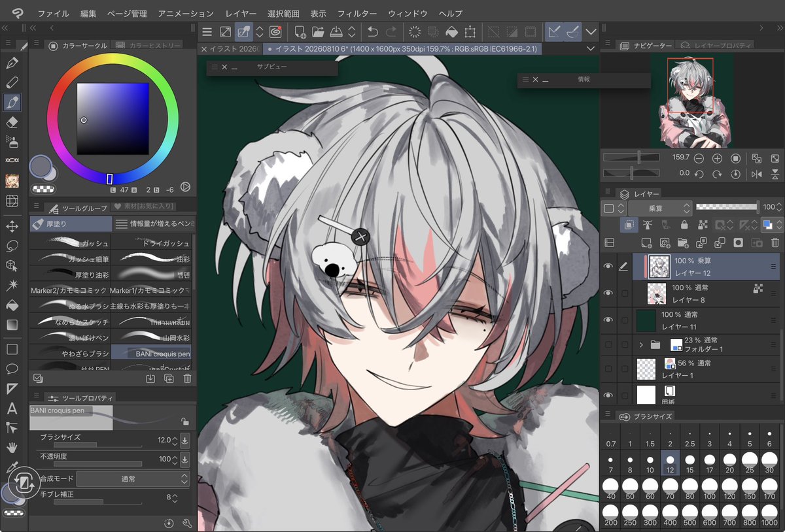Select the Move layer tool
Viewport: 785px width, 532px height.
pos(12,227)
